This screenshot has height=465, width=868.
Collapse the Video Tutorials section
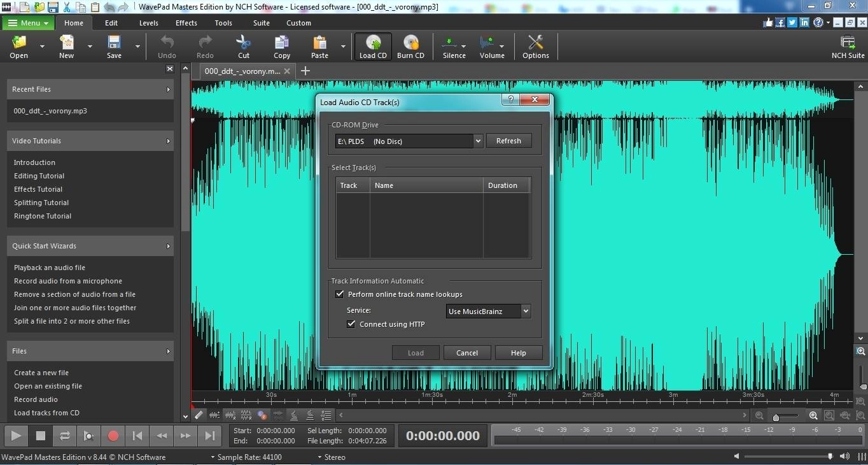tap(168, 141)
